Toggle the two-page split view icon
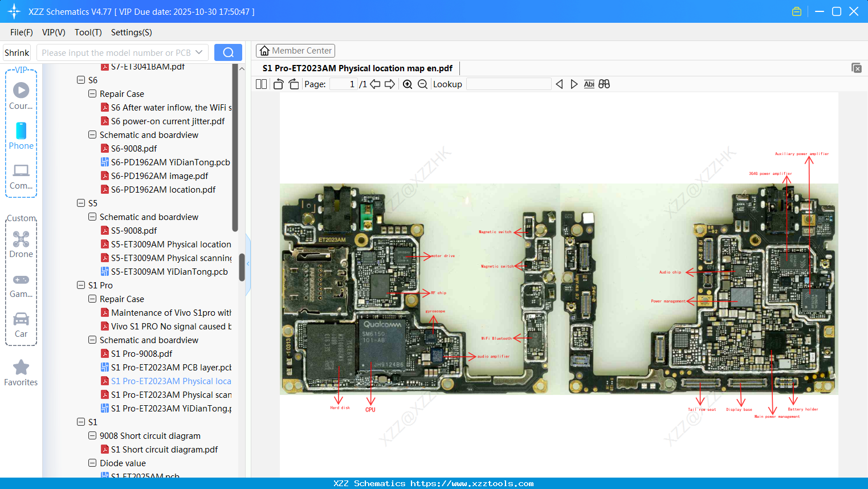 (262, 84)
